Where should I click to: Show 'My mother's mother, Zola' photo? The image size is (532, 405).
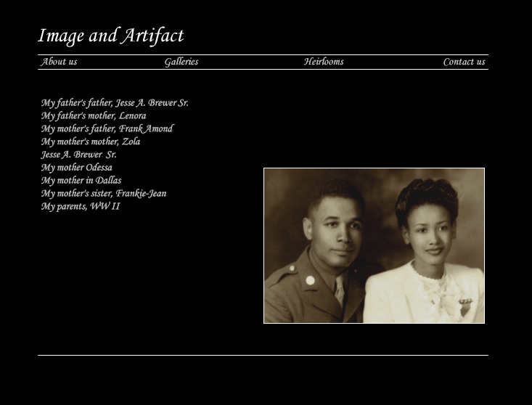click(91, 142)
